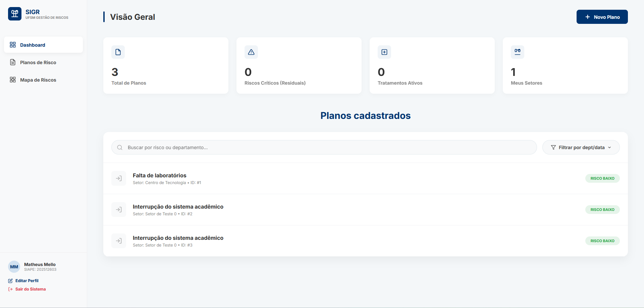Image resolution: width=644 pixels, height=308 pixels.
Task: Click the Novo Plano button
Action: point(602,16)
